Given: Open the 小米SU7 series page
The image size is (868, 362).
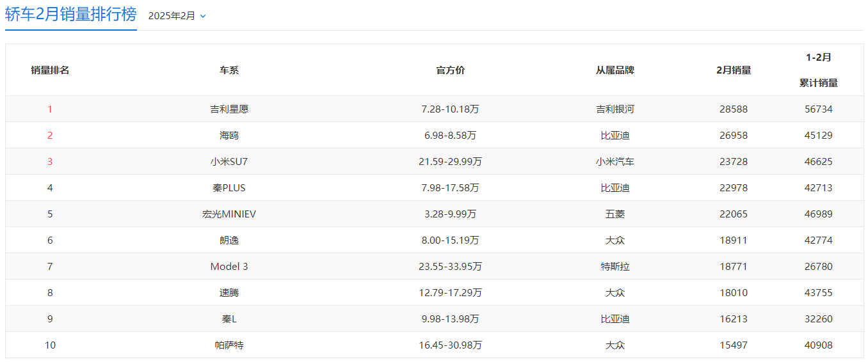Looking at the screenshot, I should pos(229,162).
